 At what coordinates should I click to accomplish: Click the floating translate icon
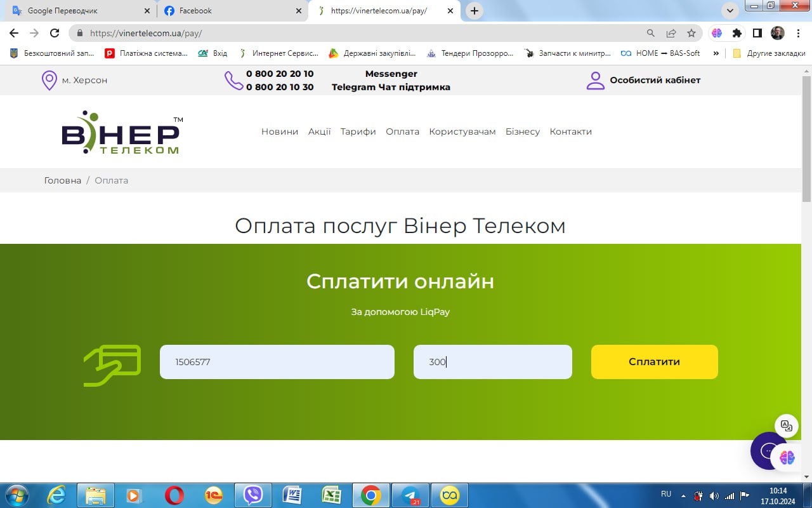[787, 426]
